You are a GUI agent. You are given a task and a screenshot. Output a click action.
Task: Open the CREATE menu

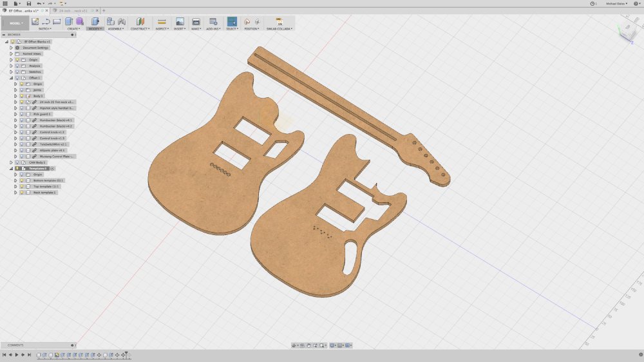point(73,29)
